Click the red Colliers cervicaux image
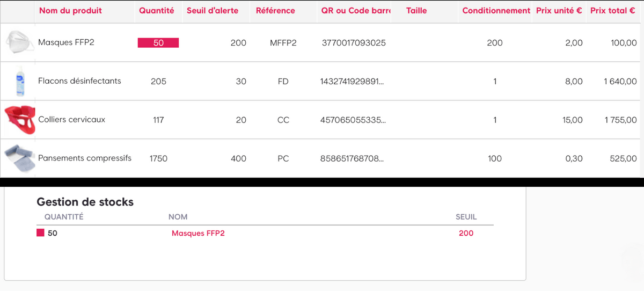The width and height of the screenshot is (644, 291). [19, 120]
